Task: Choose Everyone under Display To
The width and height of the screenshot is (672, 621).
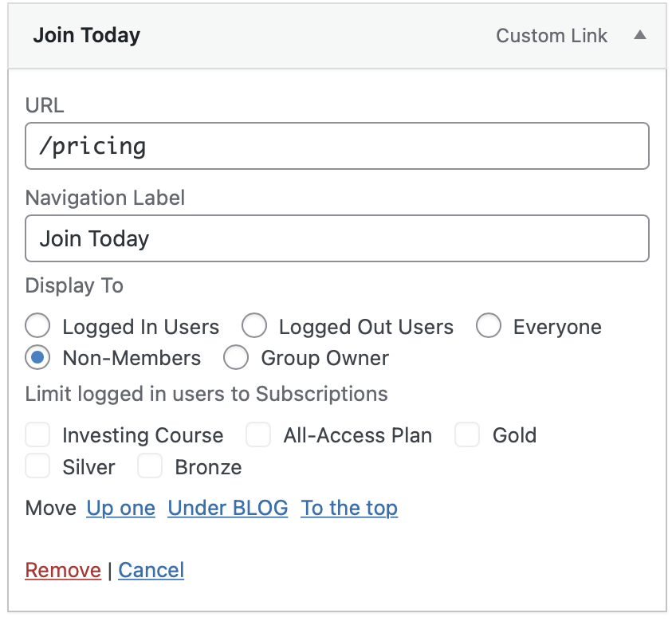Action: click(489, 327)
